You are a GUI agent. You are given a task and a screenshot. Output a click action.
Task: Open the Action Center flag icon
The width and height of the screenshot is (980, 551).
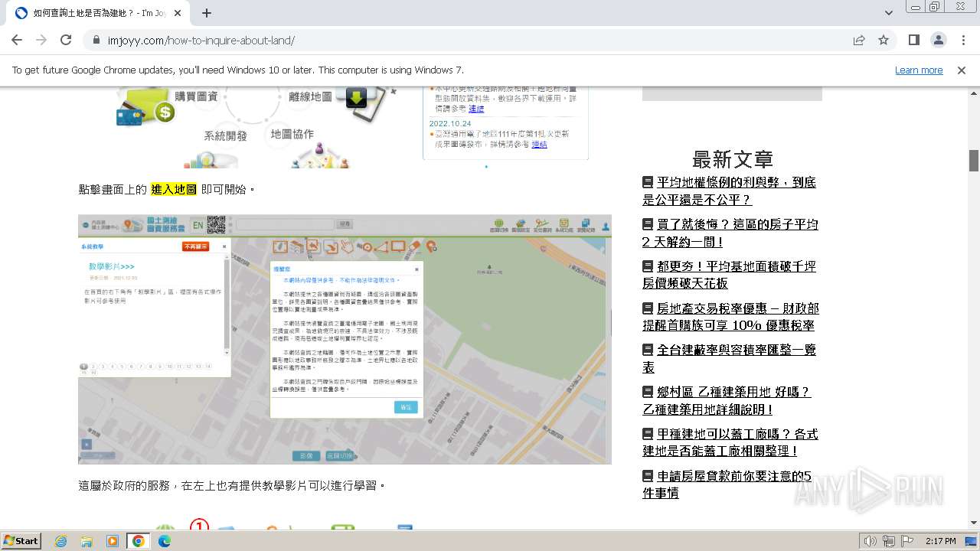(x=907, y=541)
